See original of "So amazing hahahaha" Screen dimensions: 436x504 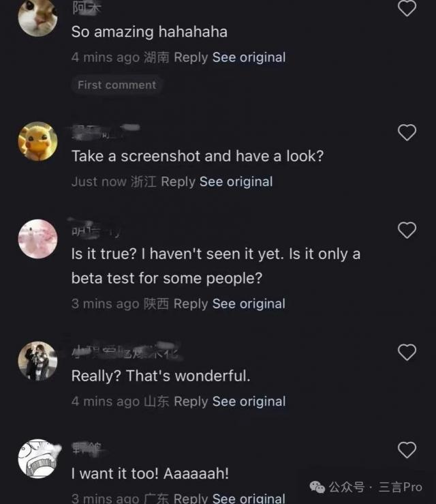(249, 57)
